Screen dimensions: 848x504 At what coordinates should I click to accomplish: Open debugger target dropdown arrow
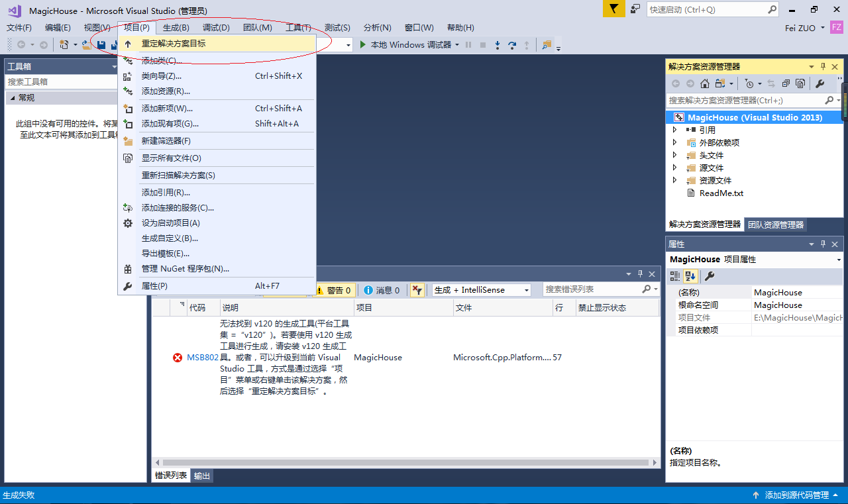[457, 45]
